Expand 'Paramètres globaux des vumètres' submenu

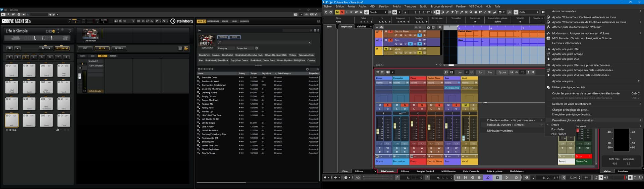593,120
